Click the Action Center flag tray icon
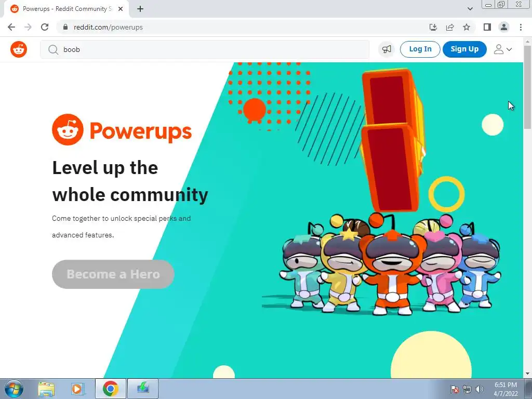The image size is (532, 399). [x=454, y=389]
